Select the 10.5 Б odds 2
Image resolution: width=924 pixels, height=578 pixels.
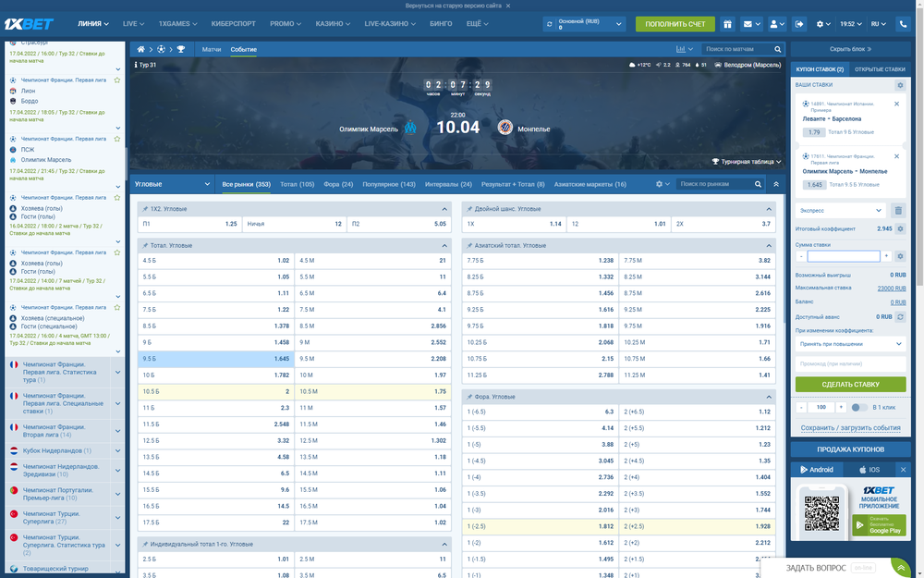tap(215, 391)
